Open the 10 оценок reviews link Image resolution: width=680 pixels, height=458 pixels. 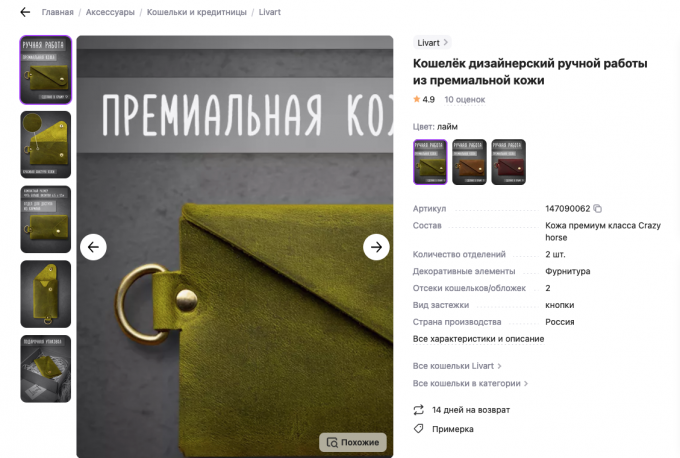[x=464, y=100]
